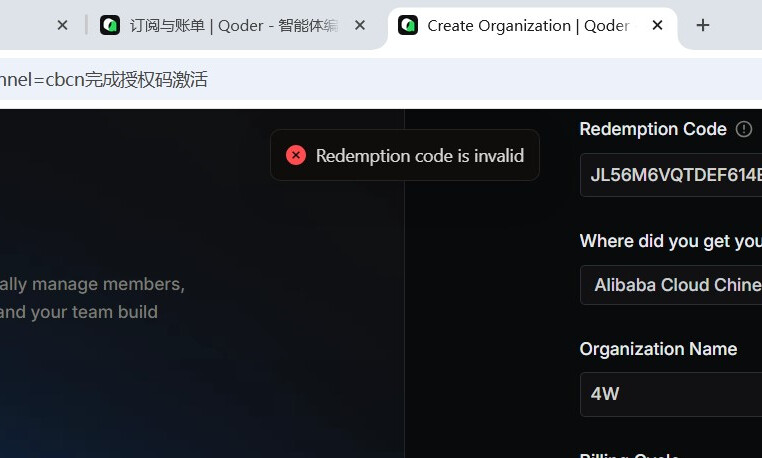Close the Create Organization tab

point(657,25)
